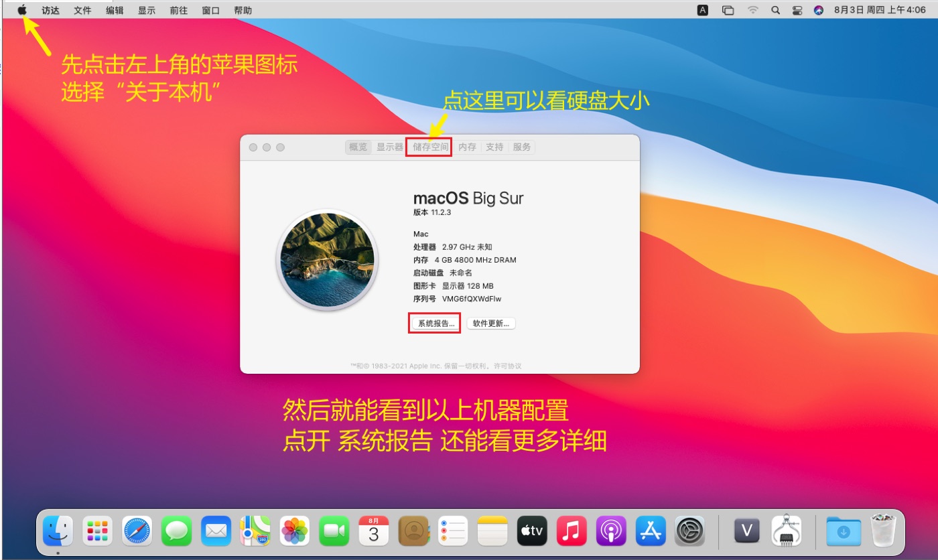The width and height of the screenshot is (938, 560).
Task: Click the 系统报告... button
Action: [x=436, y=324]
